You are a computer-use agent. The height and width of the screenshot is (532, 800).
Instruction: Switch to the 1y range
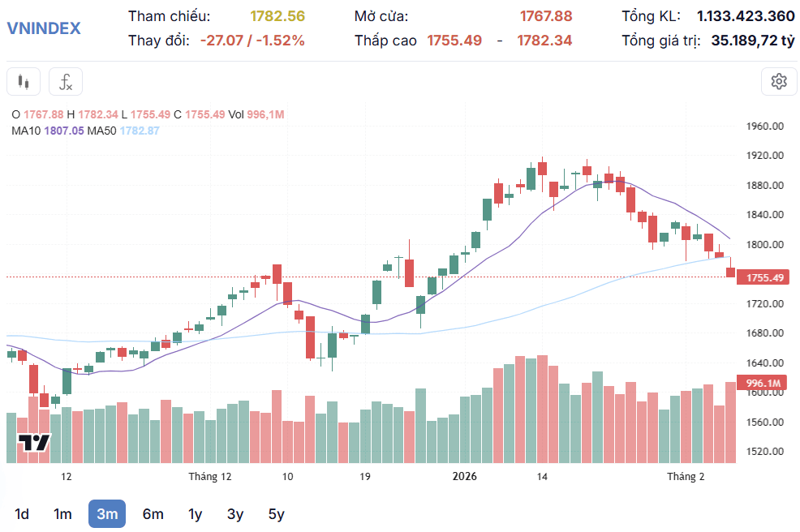(195, 513)
